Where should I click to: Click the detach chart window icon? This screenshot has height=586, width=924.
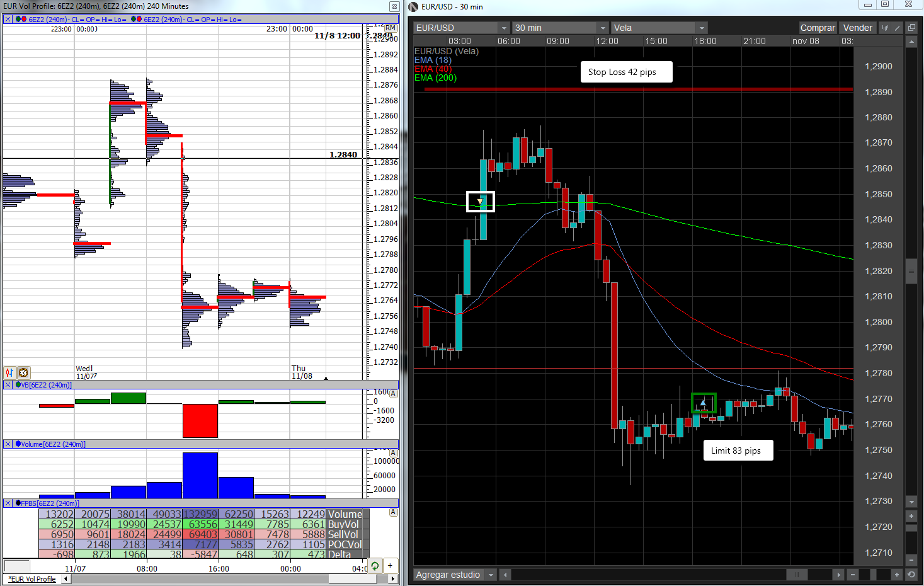click(911, 28)
